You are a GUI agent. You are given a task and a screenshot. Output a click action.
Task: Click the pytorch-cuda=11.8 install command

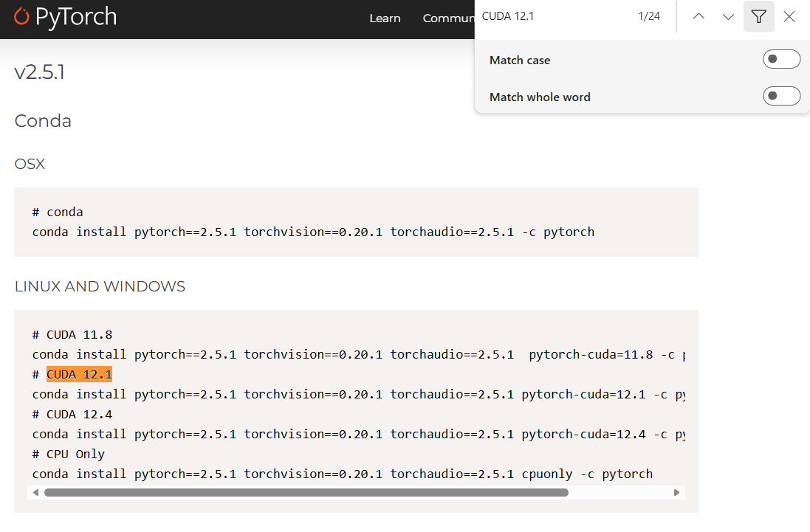point(359,354)
